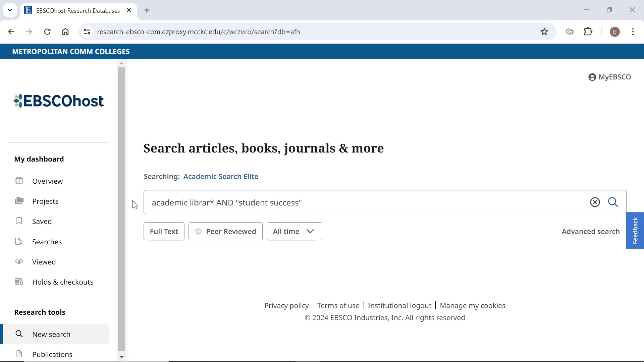Click the magnifying glass search icon
Viewport: 644px width, 362px height.
(613, 202)
